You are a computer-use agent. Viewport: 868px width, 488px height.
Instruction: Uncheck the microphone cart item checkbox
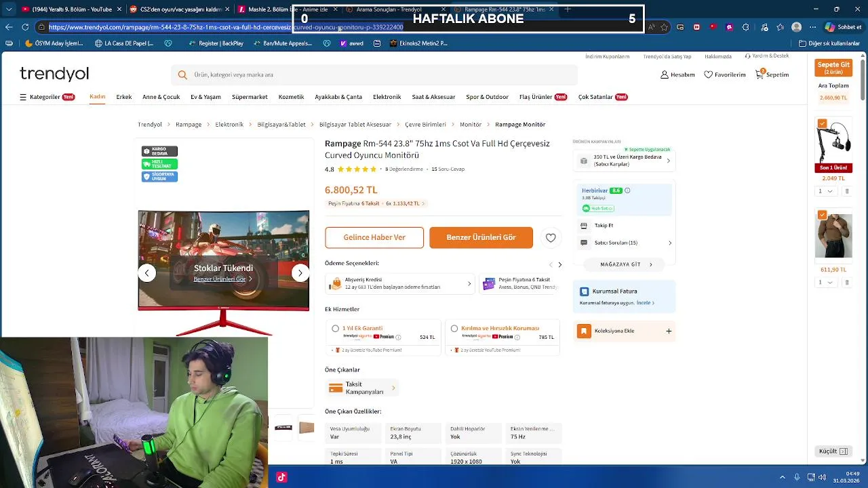point(822,123)
